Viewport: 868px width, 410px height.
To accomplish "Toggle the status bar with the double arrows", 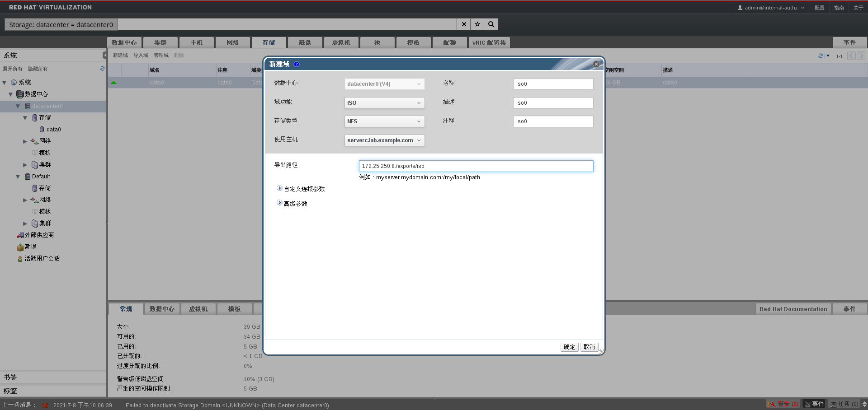I will (863, 404).
